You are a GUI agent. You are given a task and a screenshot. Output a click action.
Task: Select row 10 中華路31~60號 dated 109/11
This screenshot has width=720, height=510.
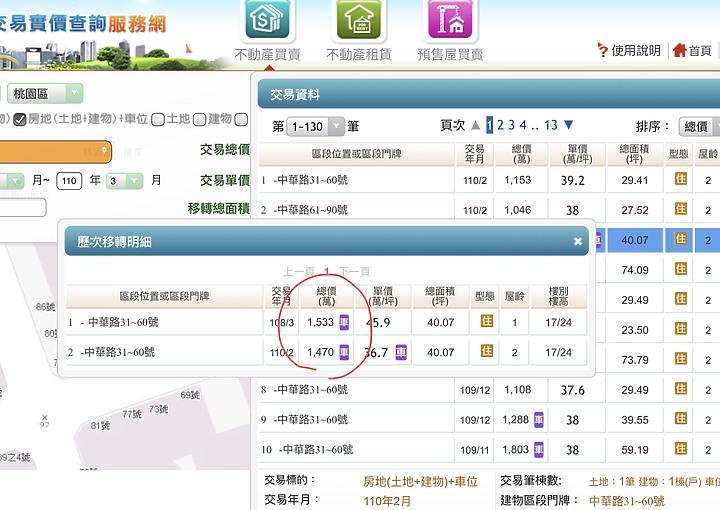pyautogui.click(x=356, y=449)
